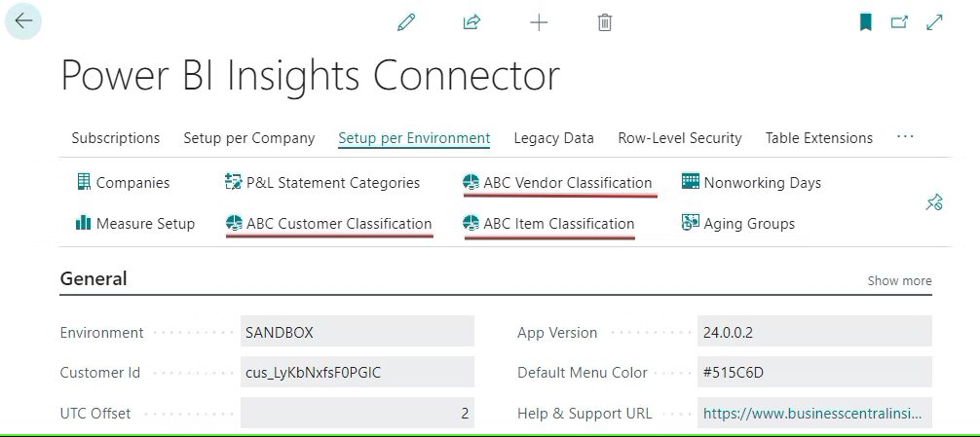
Task: Click the trash delete icon
Action: tap(605, 21)
